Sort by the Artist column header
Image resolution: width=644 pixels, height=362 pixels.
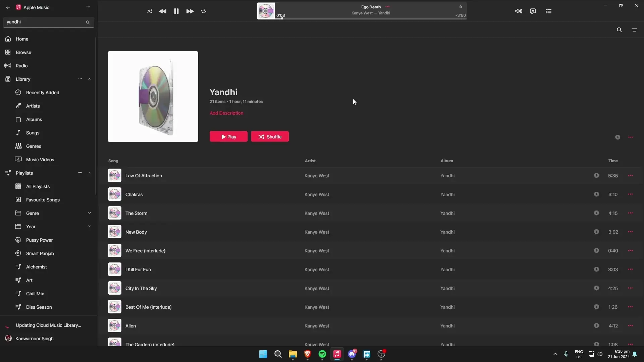310,161
